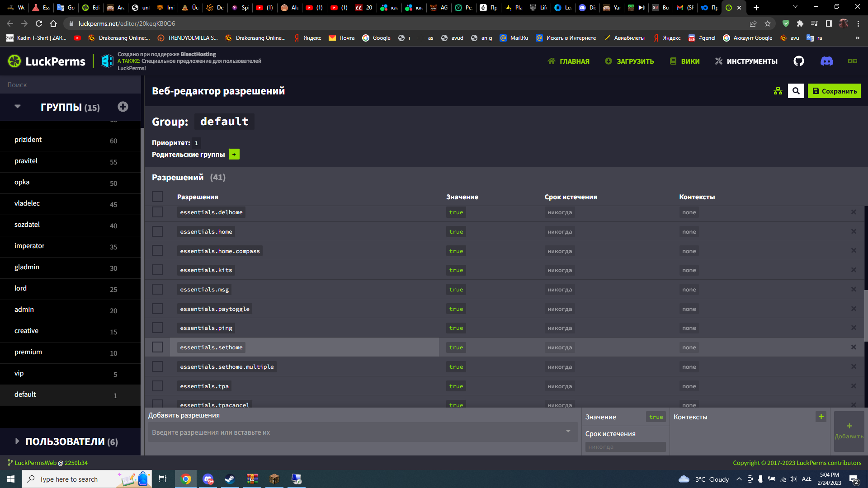Select the admin group
The height and width of the screenshot is (488, 868).
(70, 310)
